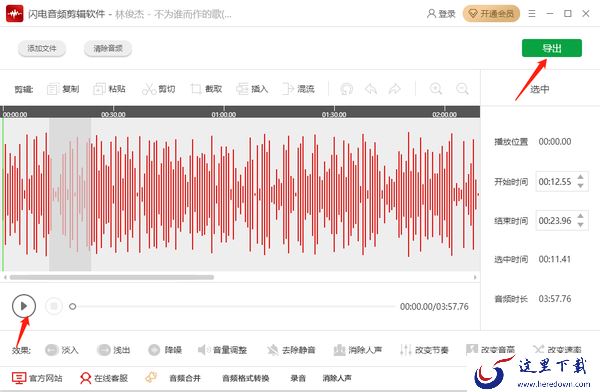Click the waveform horizontal scrollbar thumb
The image size is (600, 392).
tap(112, 277)
